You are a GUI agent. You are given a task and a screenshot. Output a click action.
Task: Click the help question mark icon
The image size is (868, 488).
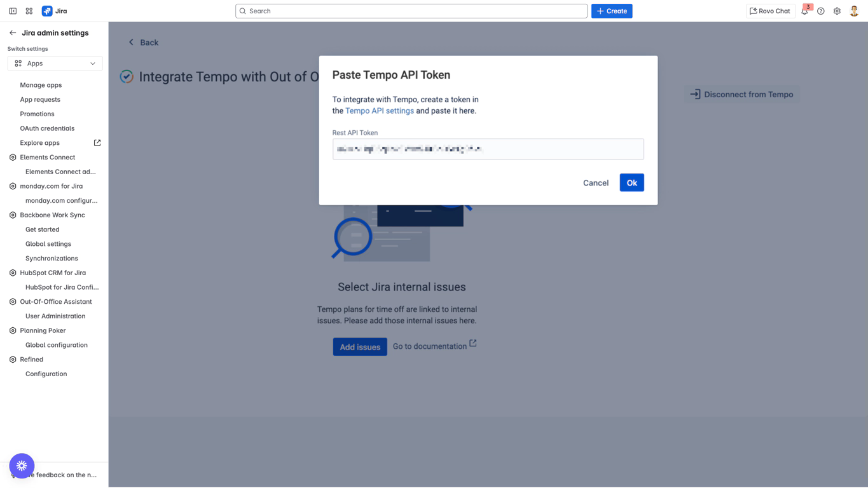(821, 11)
